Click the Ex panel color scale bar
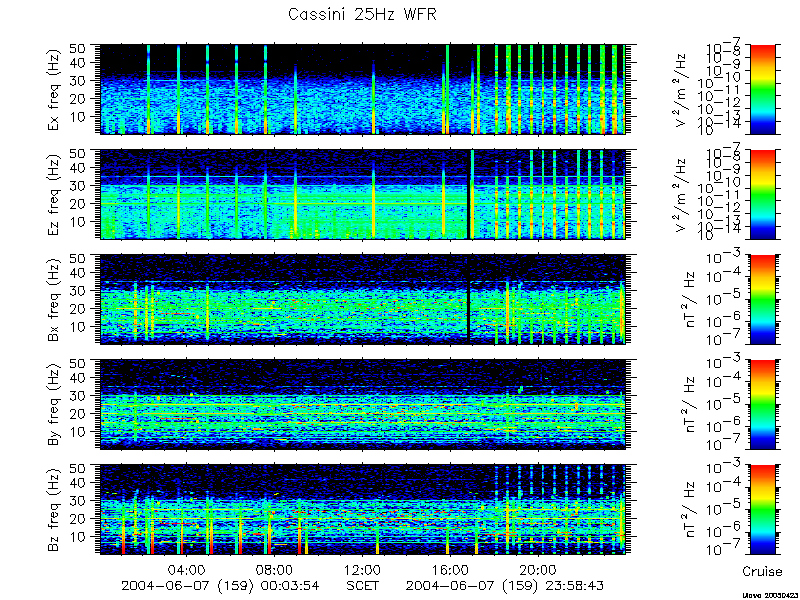 coord(762,89)
